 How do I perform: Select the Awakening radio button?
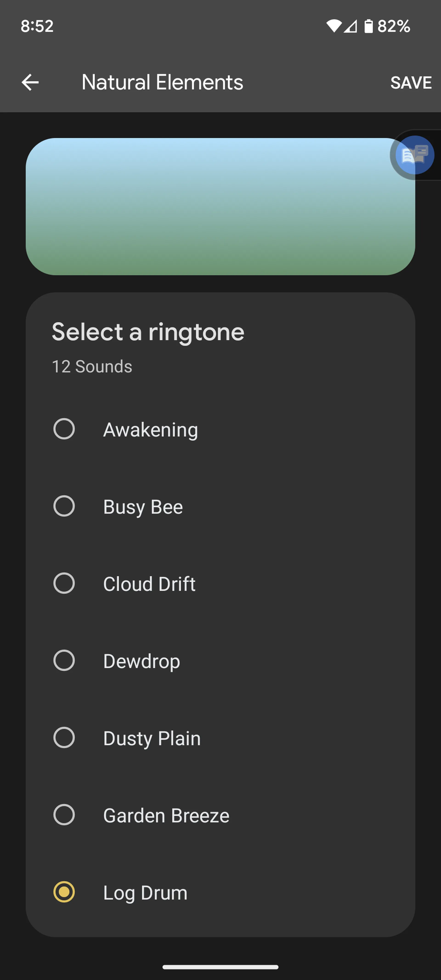[64, 429]
